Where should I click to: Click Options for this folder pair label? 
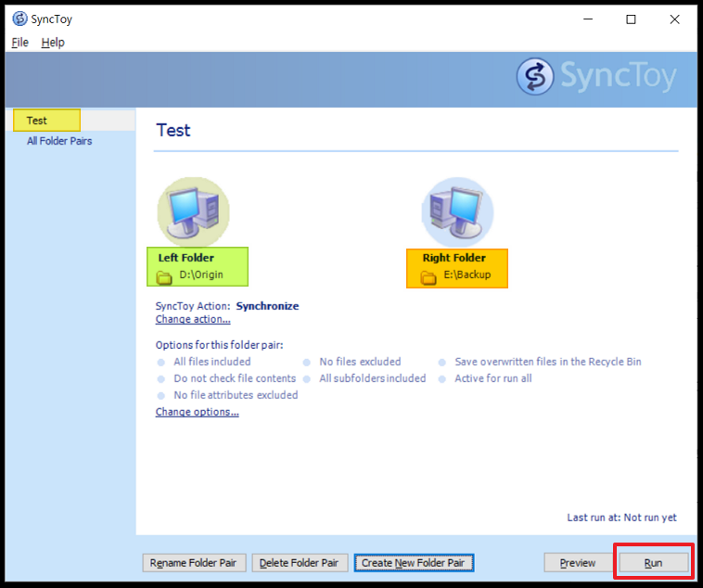[x=219, y=345]
